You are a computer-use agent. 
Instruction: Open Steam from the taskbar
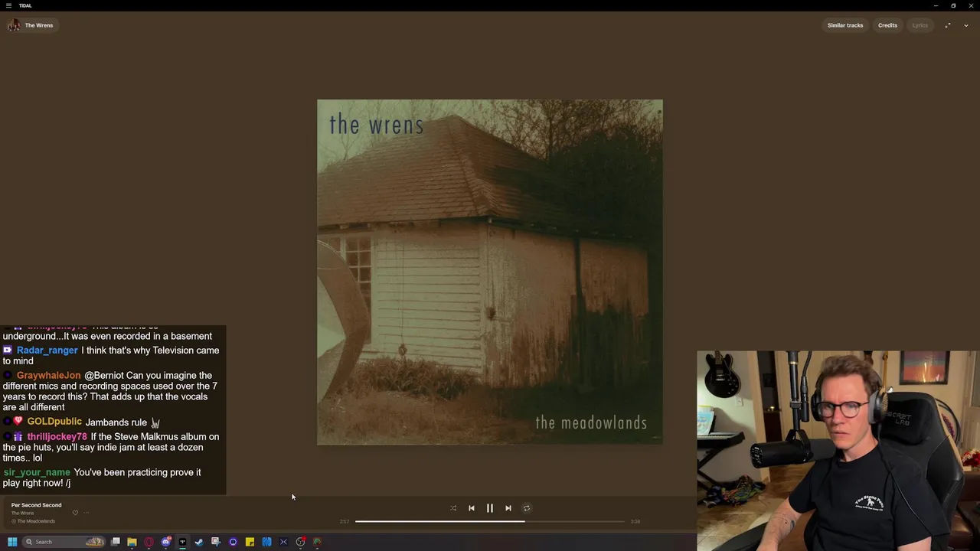click(199, 542)
